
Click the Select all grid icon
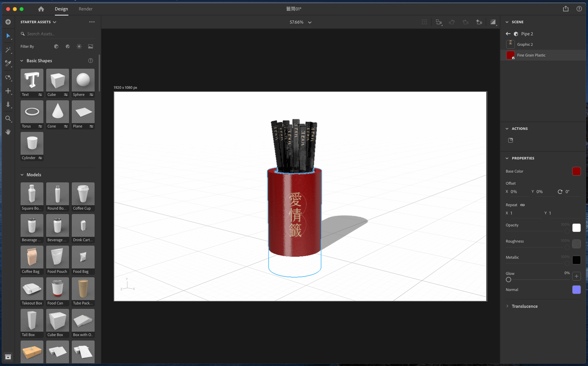[x=424, y=22]
